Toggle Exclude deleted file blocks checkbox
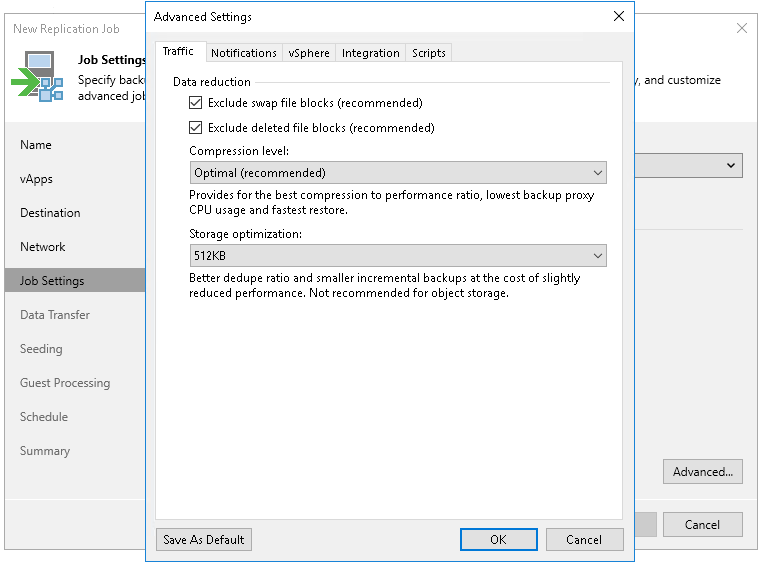Viewport: 761px width, 565px height. pyautogui.click(x=196, y=128)
